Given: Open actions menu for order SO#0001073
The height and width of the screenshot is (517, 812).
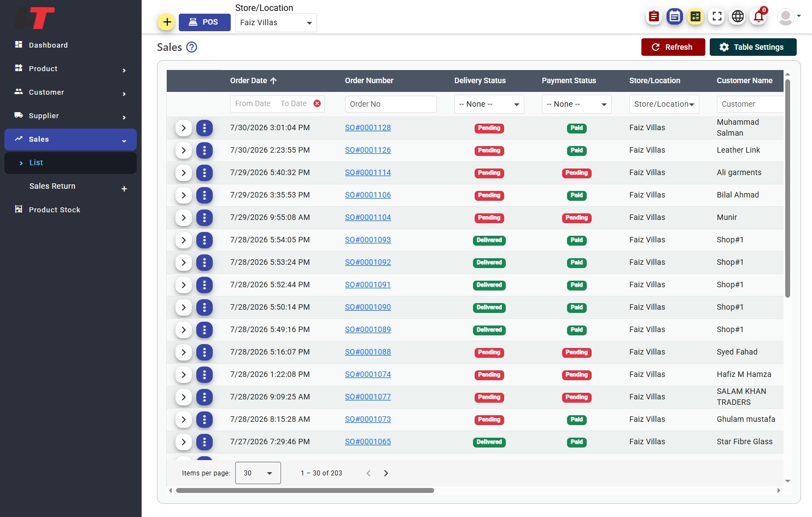Looking at the screenshot, I should tap(205, 420).
